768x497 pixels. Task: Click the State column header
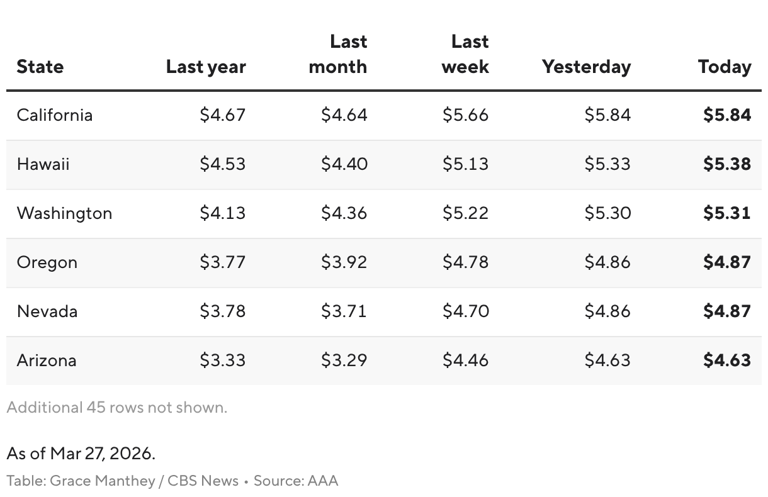[40, 67]
